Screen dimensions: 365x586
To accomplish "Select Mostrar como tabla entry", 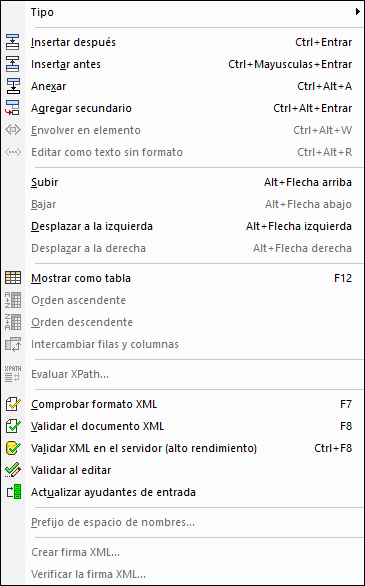I will (190, 278).
